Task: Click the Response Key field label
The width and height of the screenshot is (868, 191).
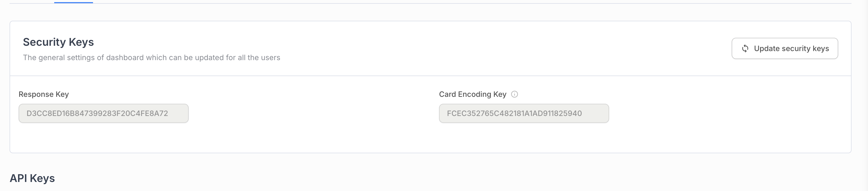Action: 44,94
